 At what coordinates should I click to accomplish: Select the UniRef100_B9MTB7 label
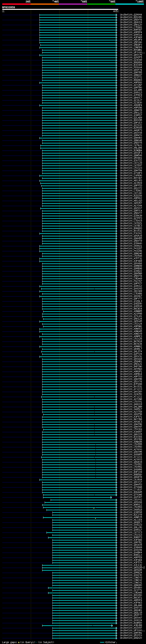pyautogui.click(x=131, y=30)
